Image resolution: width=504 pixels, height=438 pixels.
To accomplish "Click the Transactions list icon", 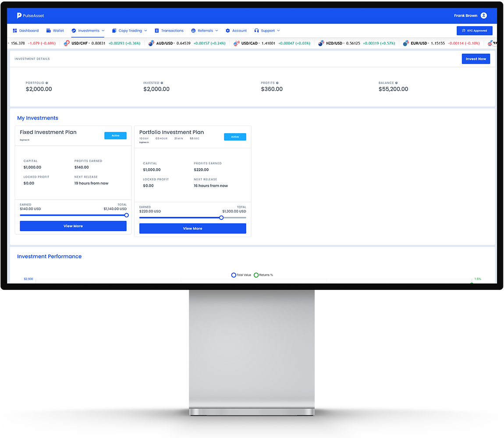I will (x=157, y=31).
